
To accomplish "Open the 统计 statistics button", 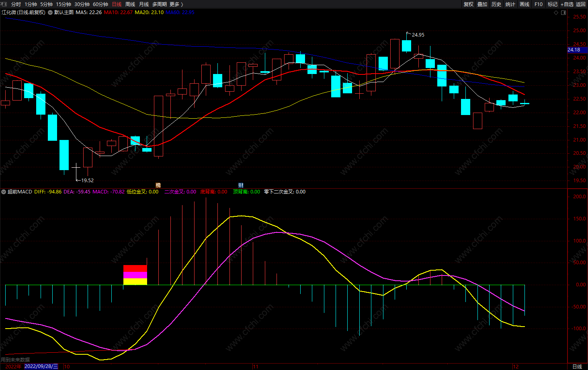I will coord(510,4).
